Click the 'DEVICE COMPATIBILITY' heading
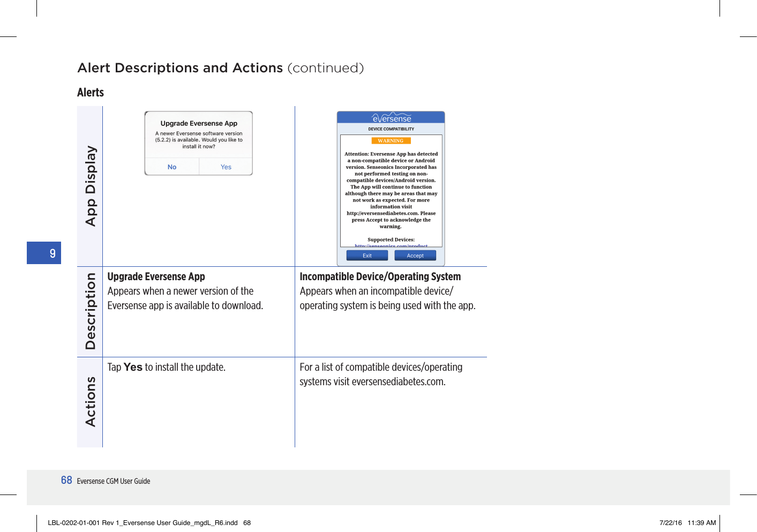Screen dimensions: 757x532 391,129
